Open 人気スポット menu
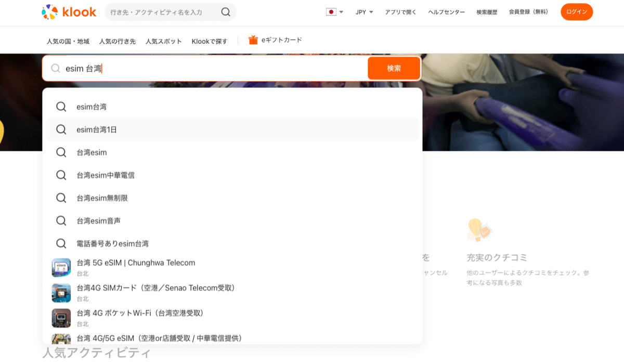The height and width of the screenshot is (364, 624). [163, 41]
